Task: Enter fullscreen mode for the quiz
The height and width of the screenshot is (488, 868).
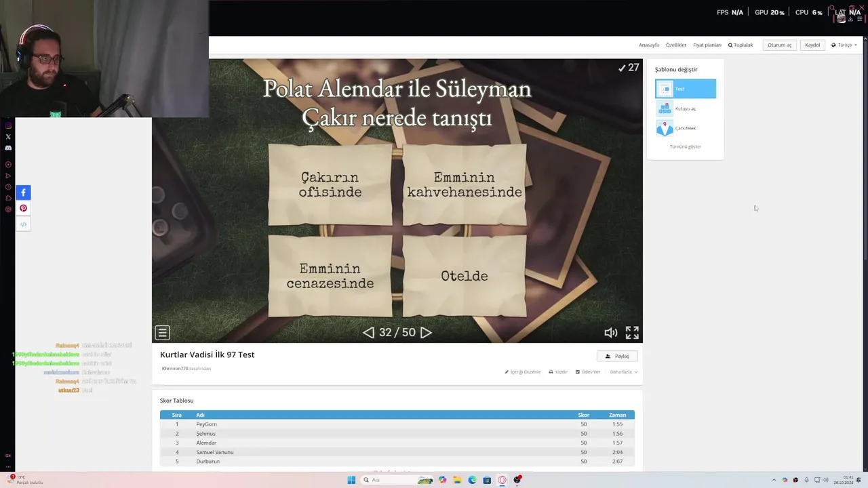Action: click(632, 333)
